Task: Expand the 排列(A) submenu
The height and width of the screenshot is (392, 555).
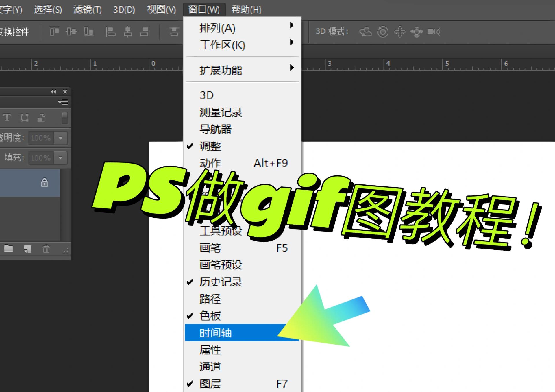Action: pos(242,28)
